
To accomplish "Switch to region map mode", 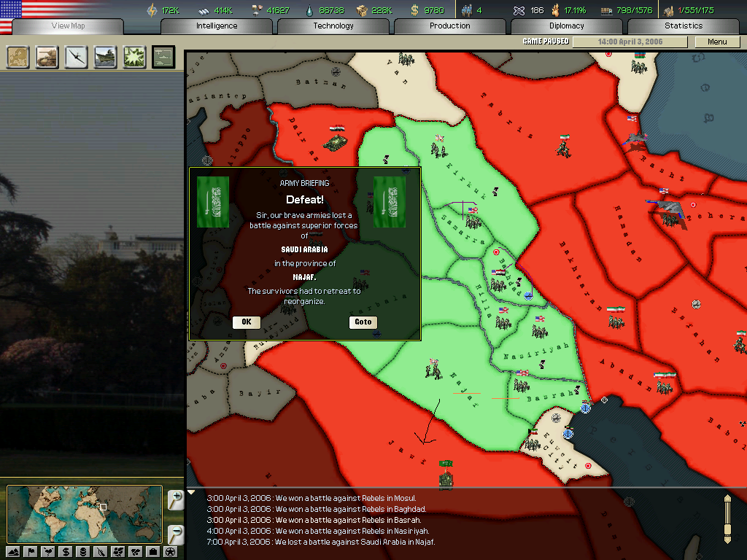I will click(117, 551).
